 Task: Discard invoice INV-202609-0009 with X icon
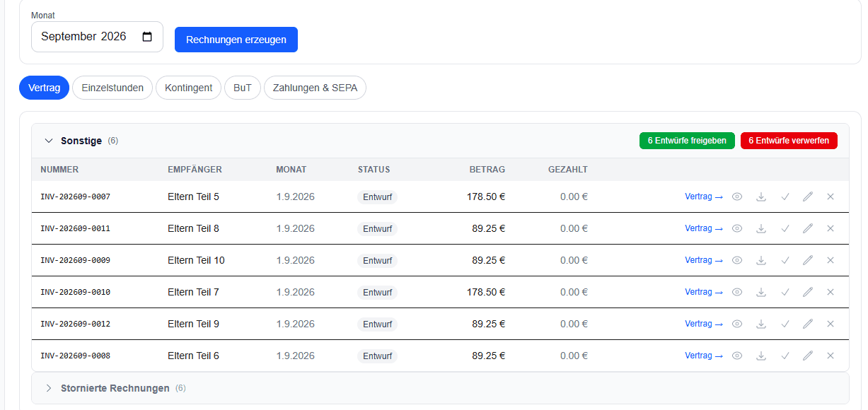(831, 260)
